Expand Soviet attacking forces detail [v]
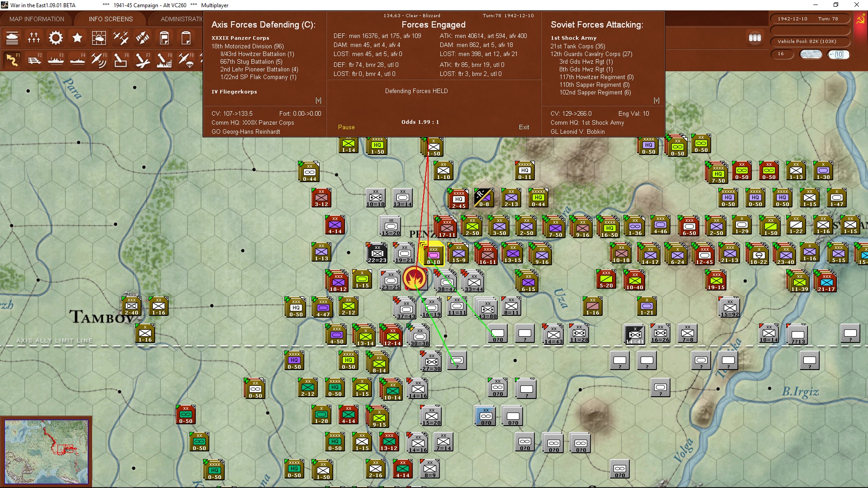The width and height of the screenshot is (868, 488). click(656, 100)
